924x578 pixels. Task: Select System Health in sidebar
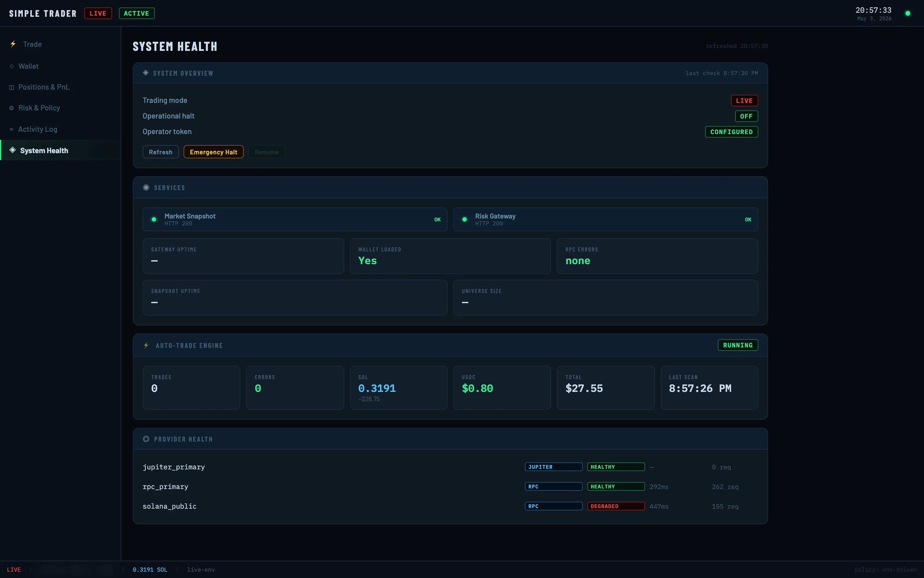click(x=60, y=150)
